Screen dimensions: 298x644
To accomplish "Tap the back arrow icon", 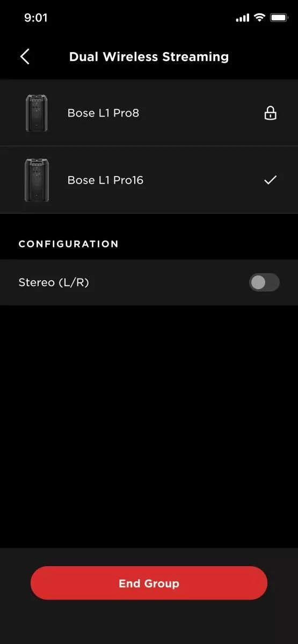I will 25,56.
